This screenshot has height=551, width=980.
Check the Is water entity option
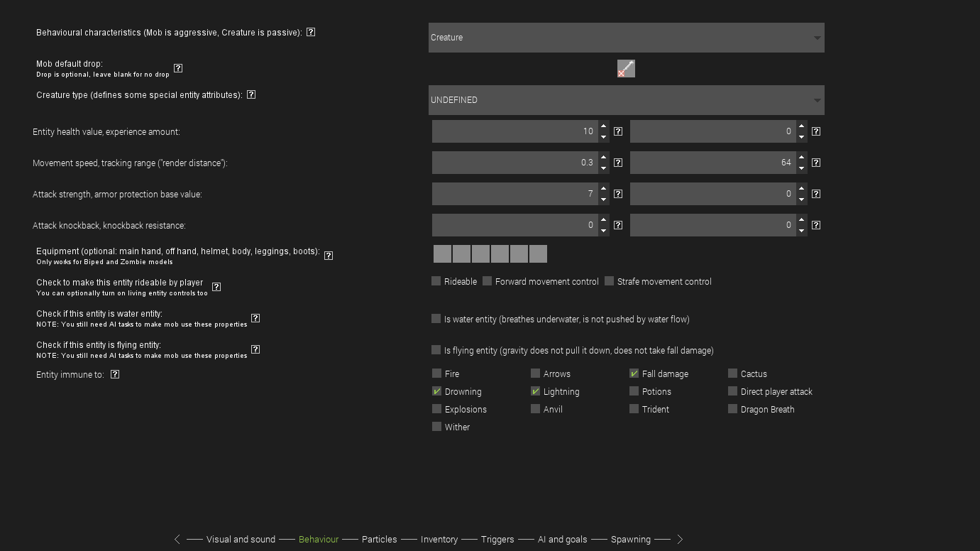(436, 319)
